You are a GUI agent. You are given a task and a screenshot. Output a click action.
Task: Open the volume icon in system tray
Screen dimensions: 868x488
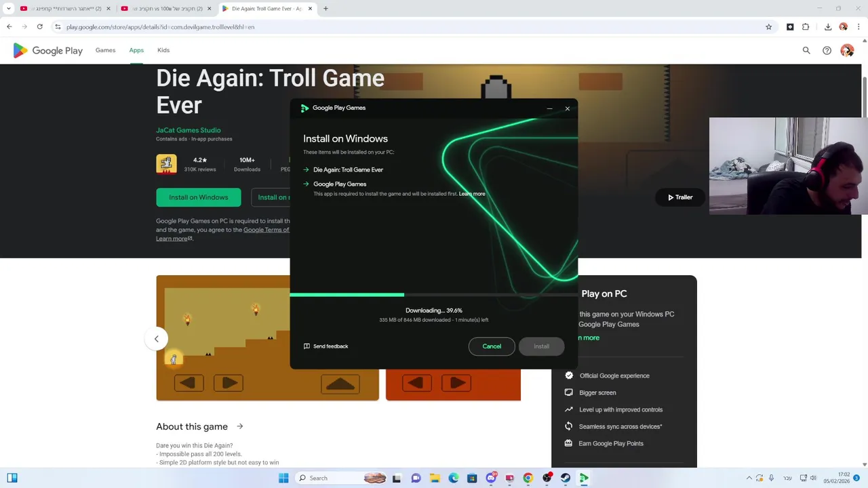click(813, 478)
